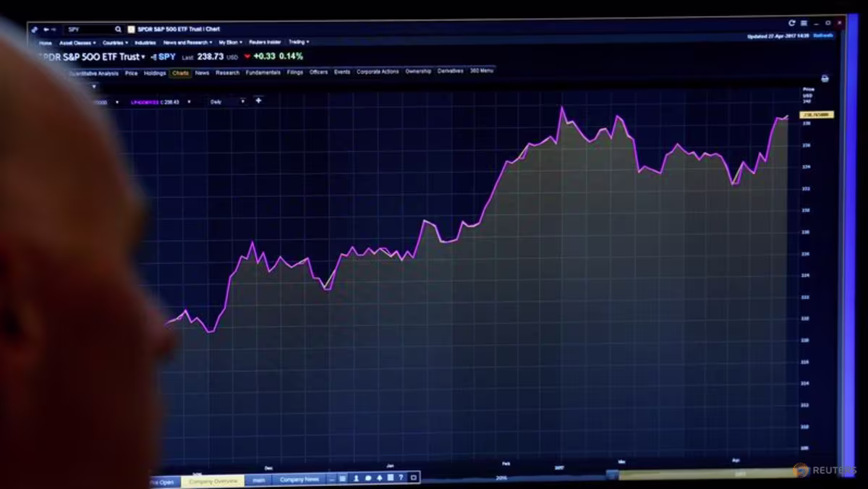Expand the Trading dropdown menu

tap(299, 42)
